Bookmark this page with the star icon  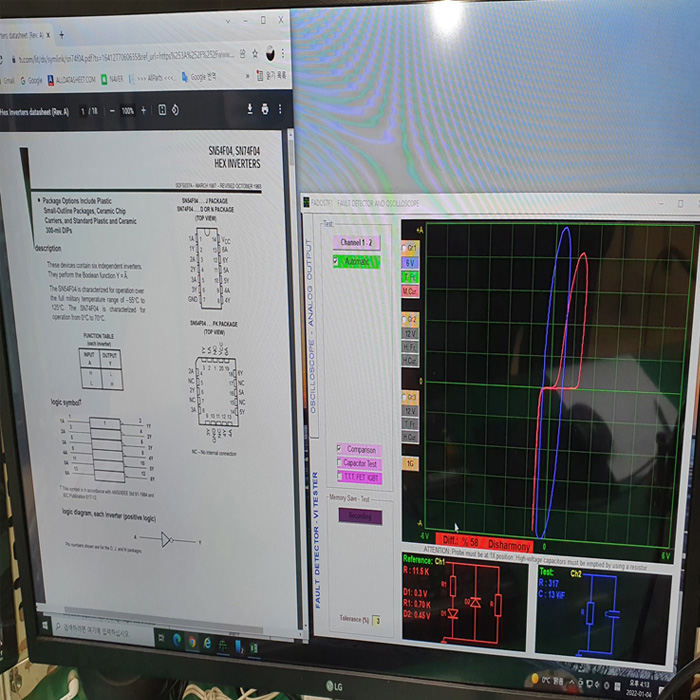[255, 54]
